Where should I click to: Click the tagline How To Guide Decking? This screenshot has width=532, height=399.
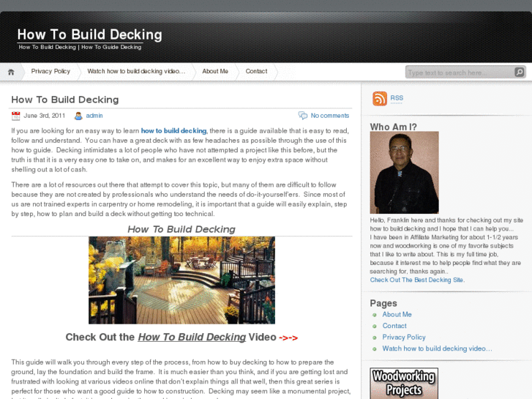point(111,47)
